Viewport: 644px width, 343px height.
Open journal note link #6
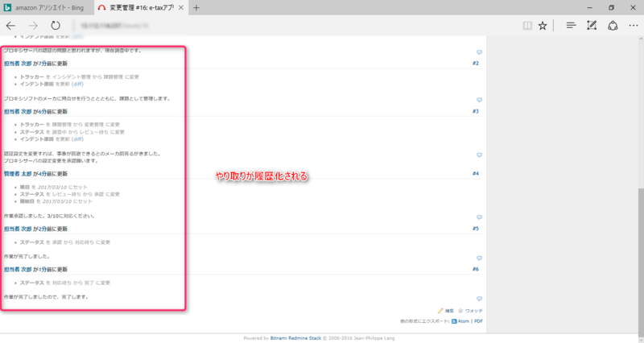coord(475,269)
